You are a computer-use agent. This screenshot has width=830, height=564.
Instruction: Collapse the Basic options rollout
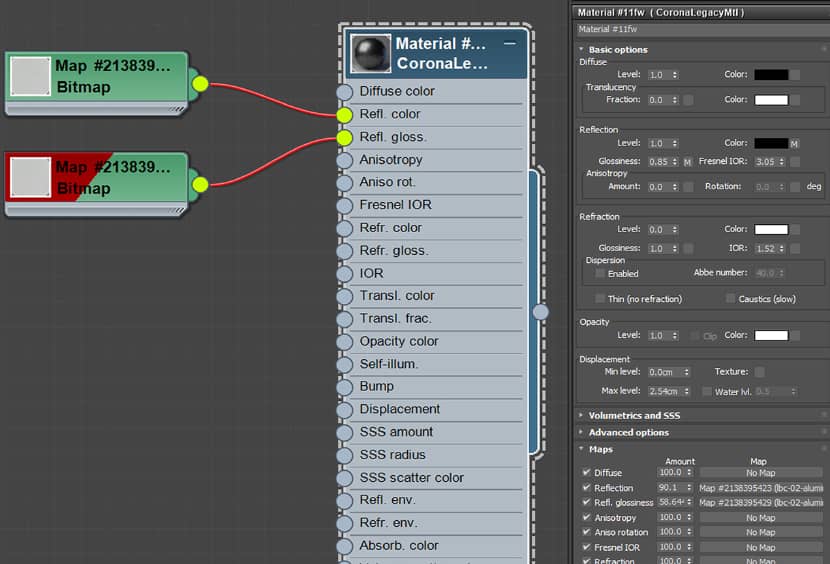[618, 50]
